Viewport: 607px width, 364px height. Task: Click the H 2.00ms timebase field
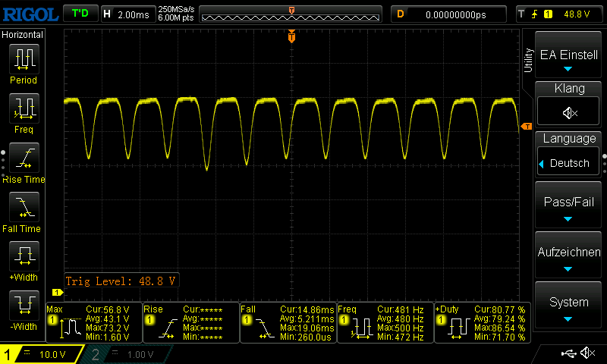pos(128,14)
